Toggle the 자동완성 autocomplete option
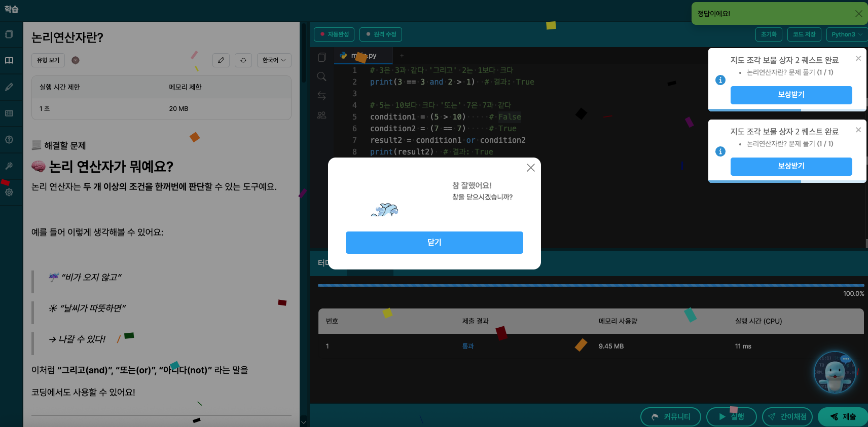868x427 pixels. pyautogui.click(x=334, y=34)
